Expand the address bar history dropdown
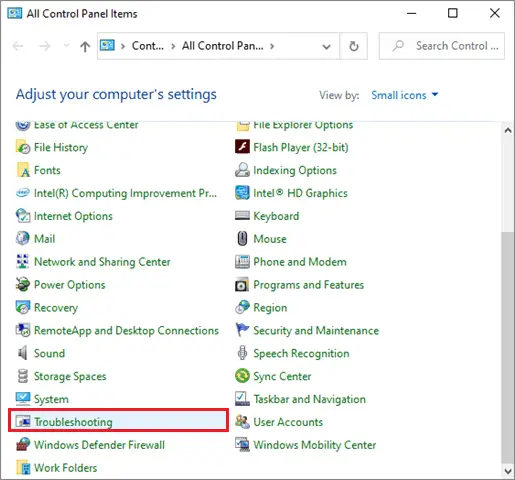The width and height of the screenshot is (515, 480). 327,46
